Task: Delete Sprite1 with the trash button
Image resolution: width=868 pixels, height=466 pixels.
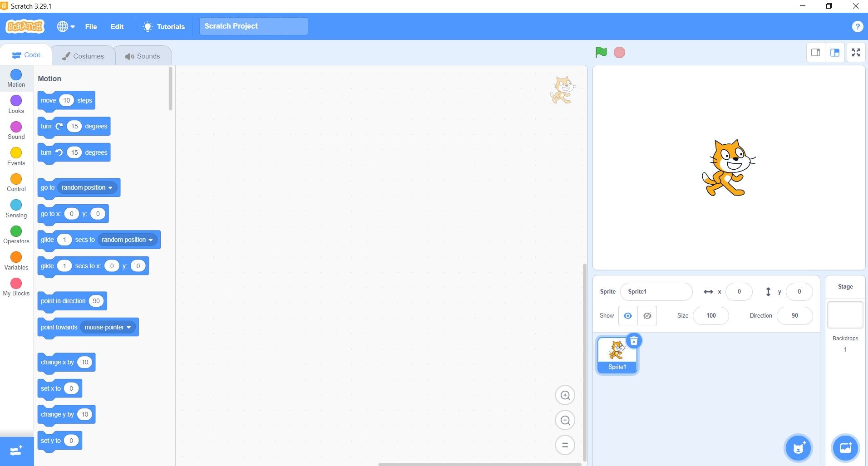Action: [634, 341]
